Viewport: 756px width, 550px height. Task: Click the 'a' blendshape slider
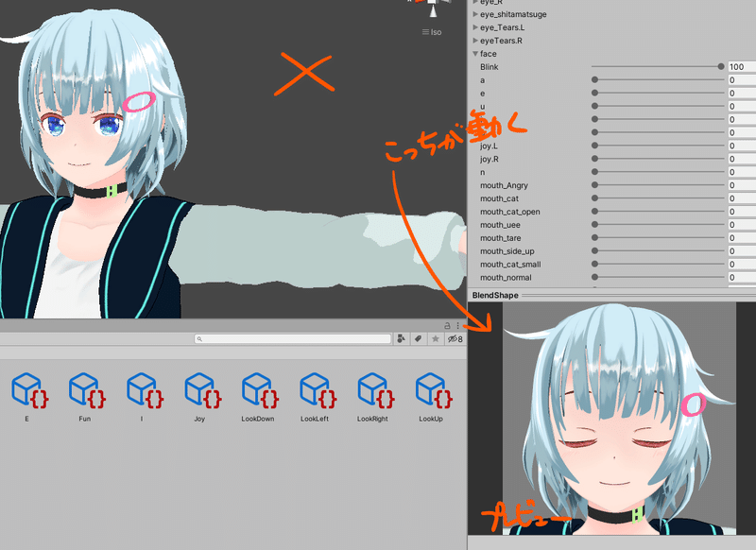(x=658, y=80)
